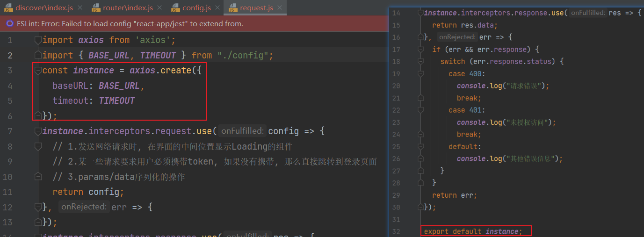Image resolution: width=644 pixels, height=237 pixels.
Task: Click the onFulfilled hint on line 14 at right
Action: tap(587, 13)
